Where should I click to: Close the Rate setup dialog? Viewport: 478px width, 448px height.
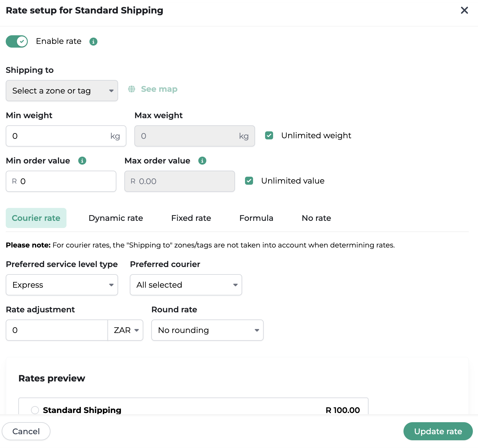(x=464, y=10)
